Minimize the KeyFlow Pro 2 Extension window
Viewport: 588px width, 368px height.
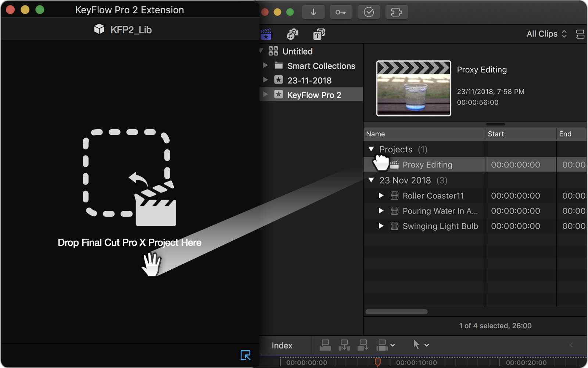[x=25, y=10]
